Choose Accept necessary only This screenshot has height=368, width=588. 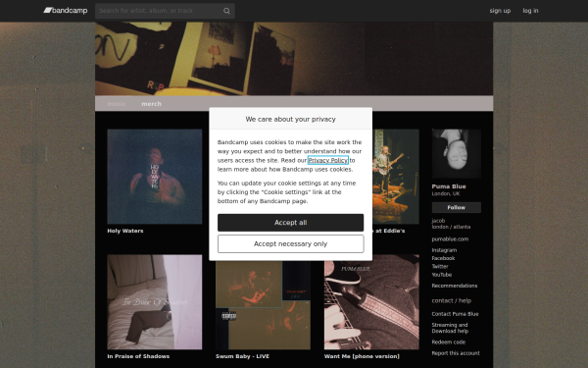tap(291, 244)
